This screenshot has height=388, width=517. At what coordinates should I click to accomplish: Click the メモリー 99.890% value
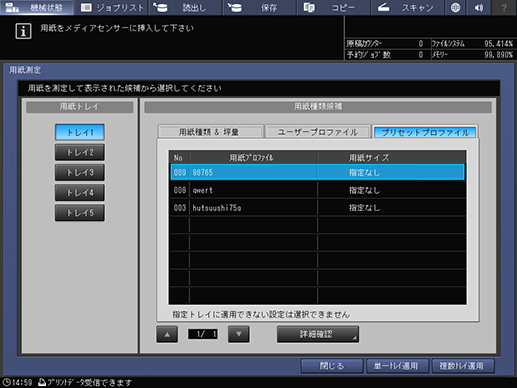point(499,55)
